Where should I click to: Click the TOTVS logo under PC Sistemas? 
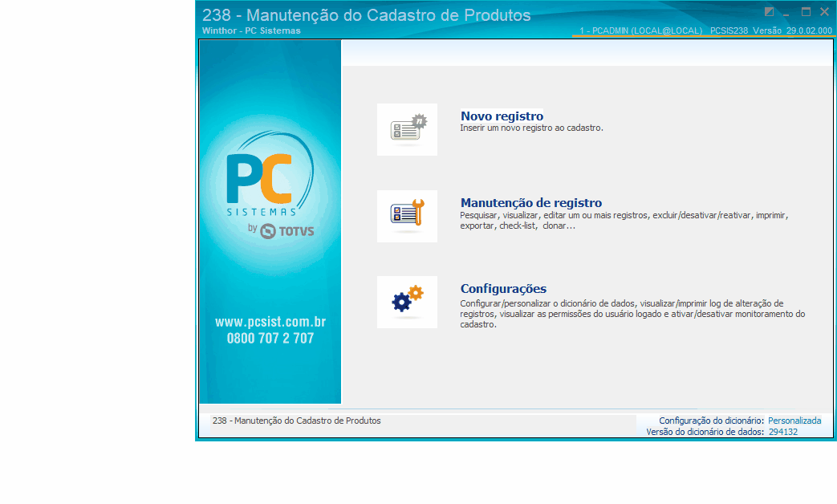tap(286, 231)
